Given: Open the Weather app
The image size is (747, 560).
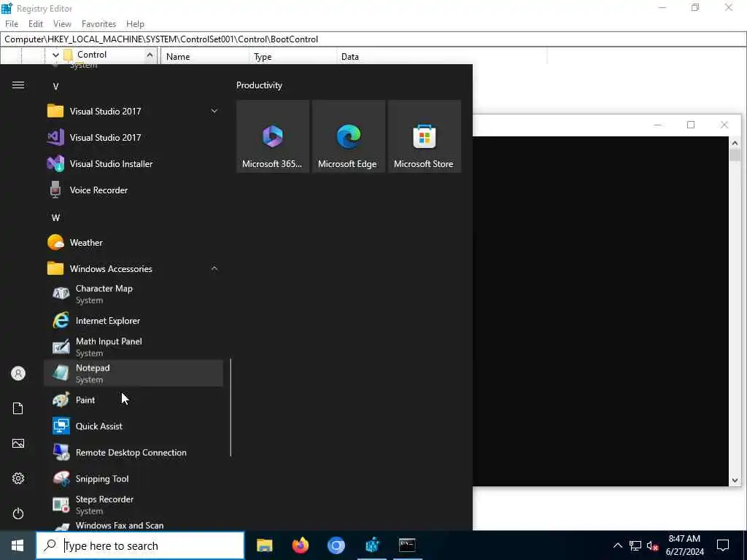Looking at the screenshot, I should tap(133, 242).
